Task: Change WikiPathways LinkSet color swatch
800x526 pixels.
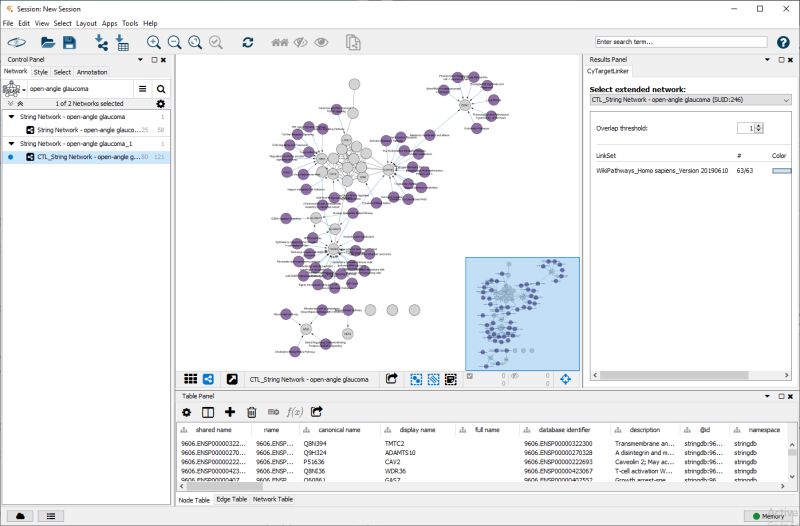Action: click(781, 171)
